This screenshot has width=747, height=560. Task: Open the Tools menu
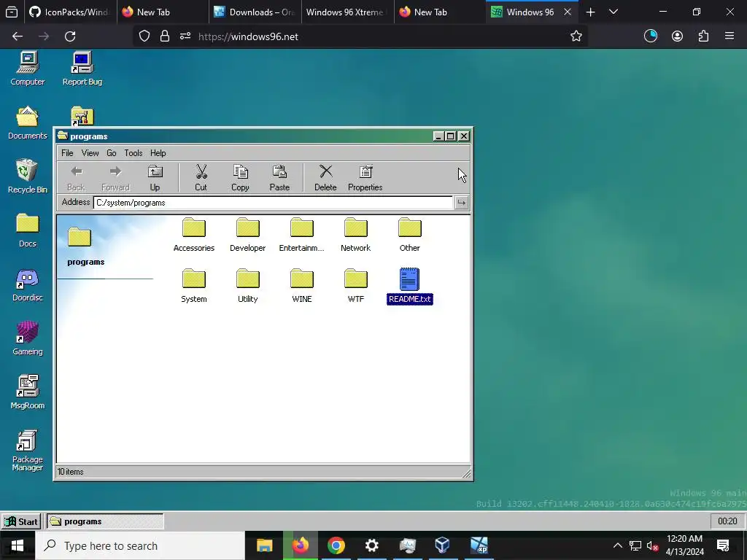pyautogui.click(x=133, y=153)
